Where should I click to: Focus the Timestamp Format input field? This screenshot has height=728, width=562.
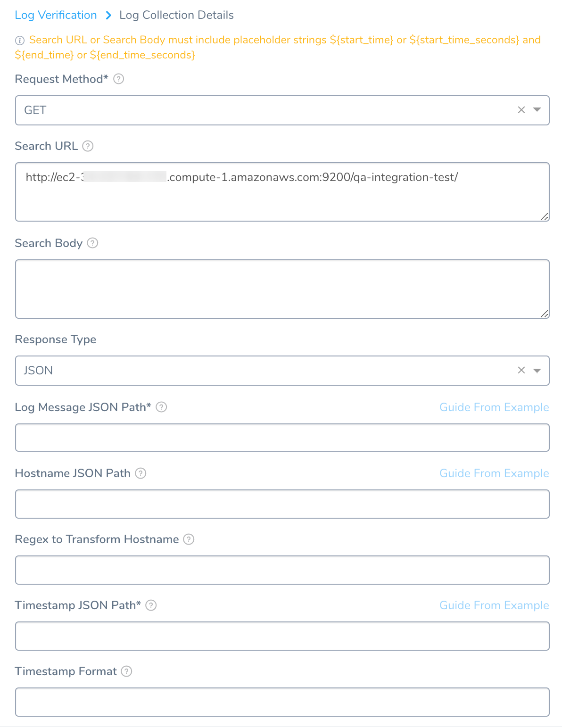(282, 702)
